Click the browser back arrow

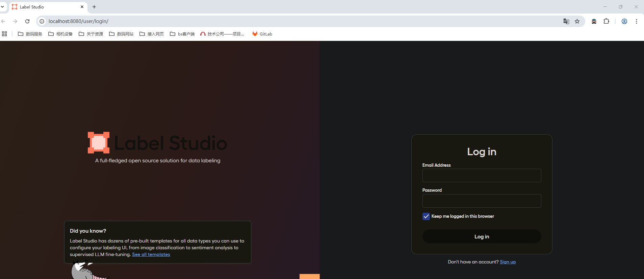click(3, 21)
